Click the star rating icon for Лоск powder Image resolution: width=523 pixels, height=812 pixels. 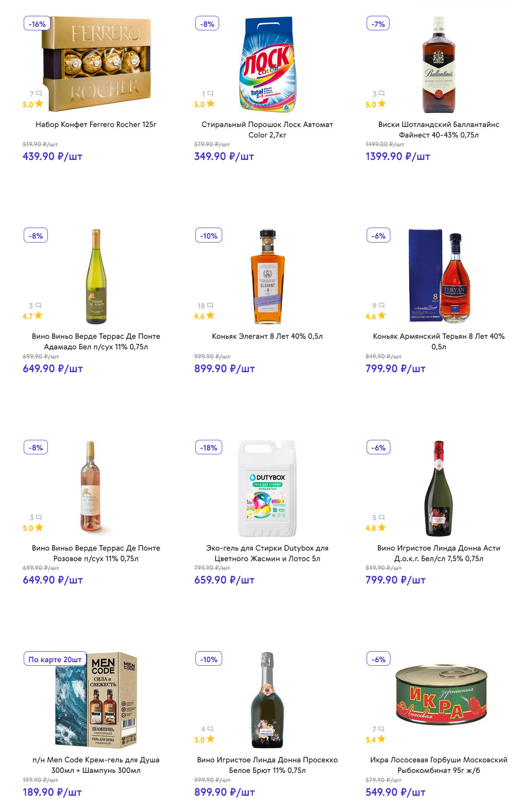coord(211,104)
